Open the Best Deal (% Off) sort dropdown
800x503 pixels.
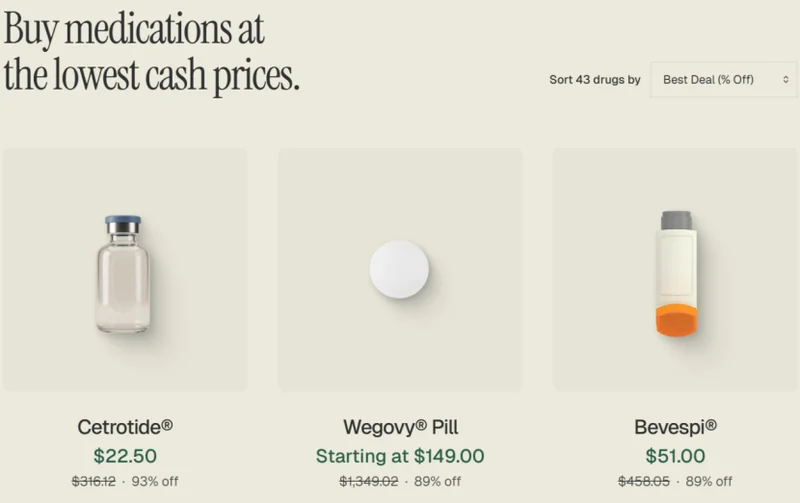pos(715,79)
